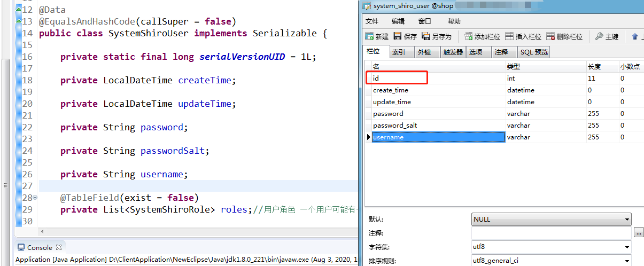
Task: Select the create_time field name cell
Action: pyautogui.click(x=438, y=90)
